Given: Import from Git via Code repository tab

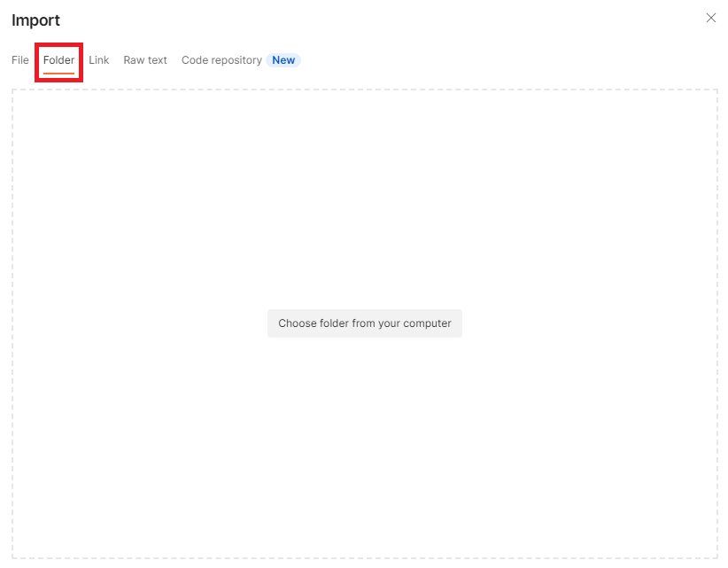Looking at the screenshot, I should coord(221,60).
